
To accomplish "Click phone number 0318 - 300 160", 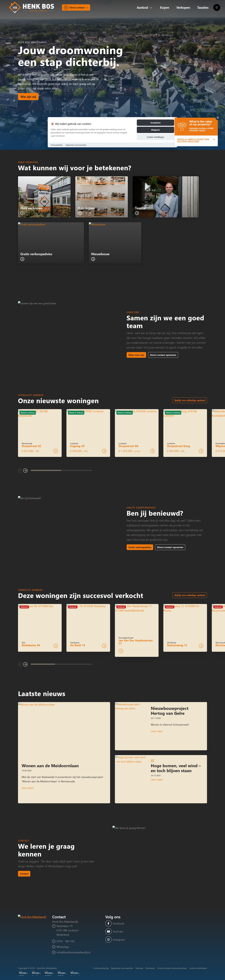I will point(66,941).
